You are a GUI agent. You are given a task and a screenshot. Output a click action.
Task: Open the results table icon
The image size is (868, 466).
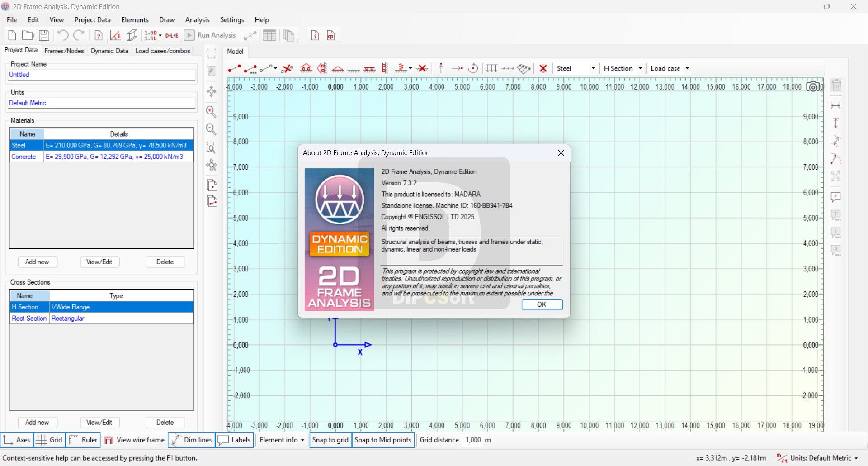[x=269, y=35]
